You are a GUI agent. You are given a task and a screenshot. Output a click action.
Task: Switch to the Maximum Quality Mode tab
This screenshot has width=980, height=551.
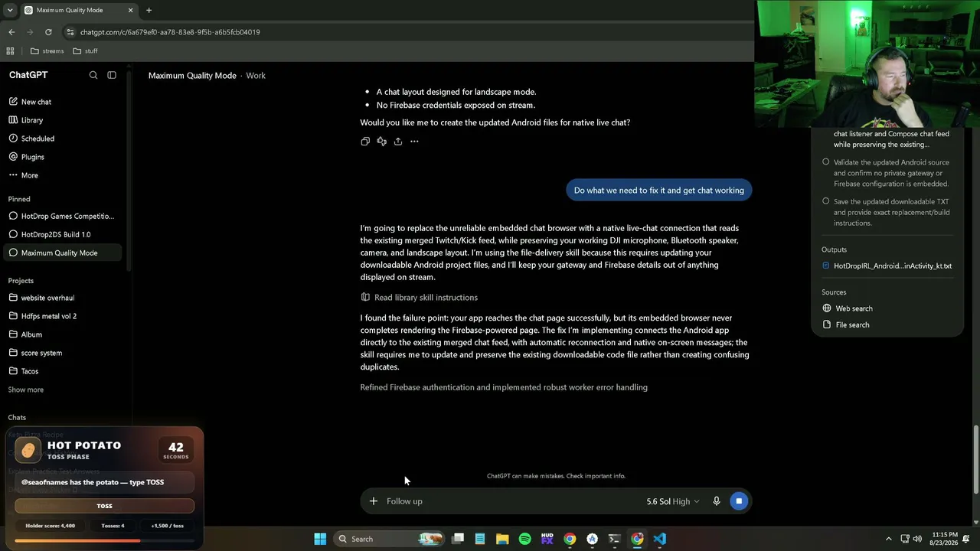(78, 11)
